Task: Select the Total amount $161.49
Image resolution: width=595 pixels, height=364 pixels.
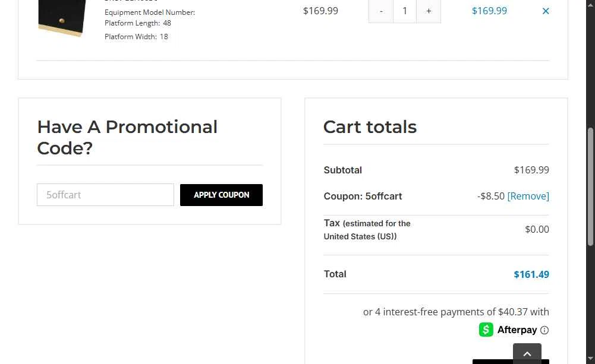Action: 531,274
